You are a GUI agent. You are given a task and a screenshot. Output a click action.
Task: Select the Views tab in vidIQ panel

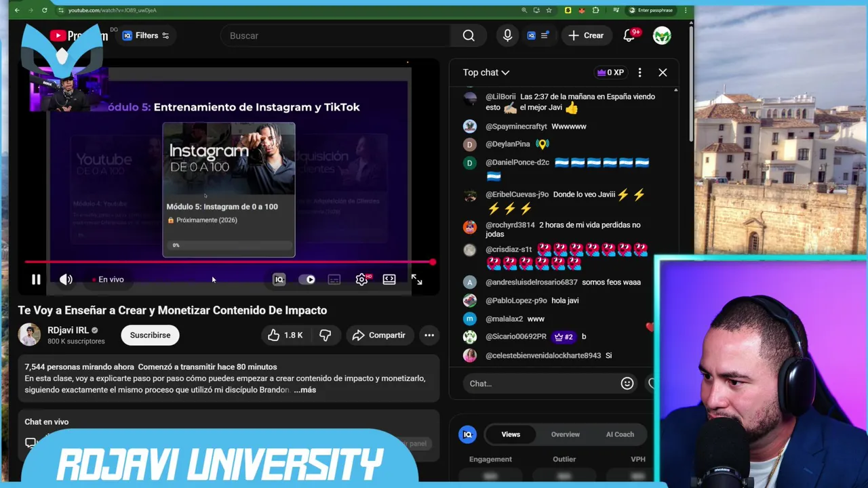click(511, 434)
